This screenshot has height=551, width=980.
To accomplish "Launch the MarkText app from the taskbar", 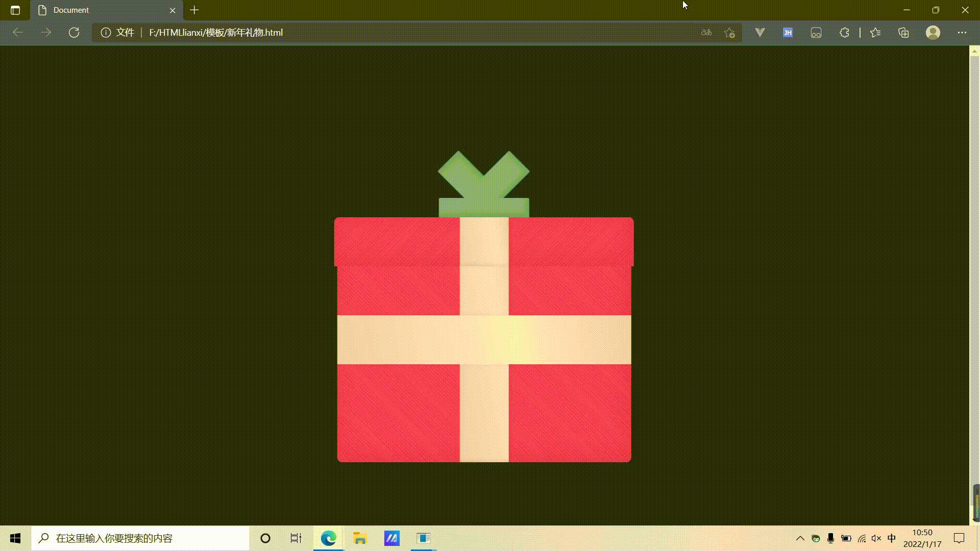I will point(391,538).
